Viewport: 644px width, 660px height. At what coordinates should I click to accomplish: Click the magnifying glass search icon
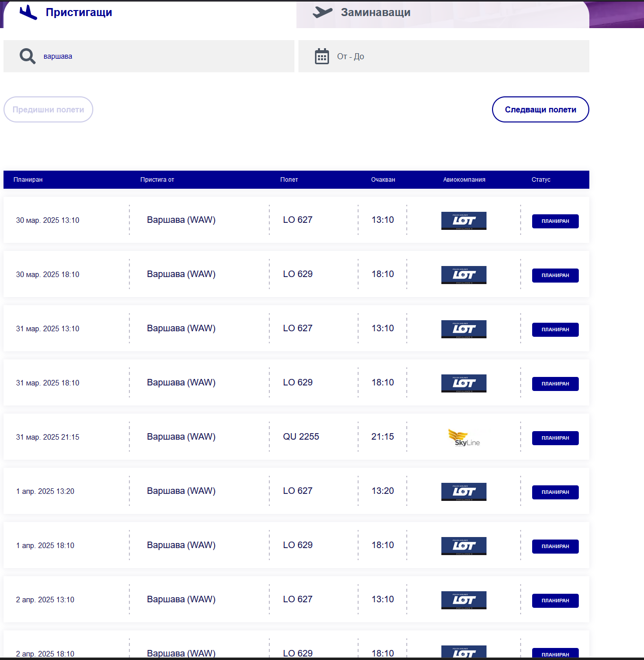(x=28, y=56)
